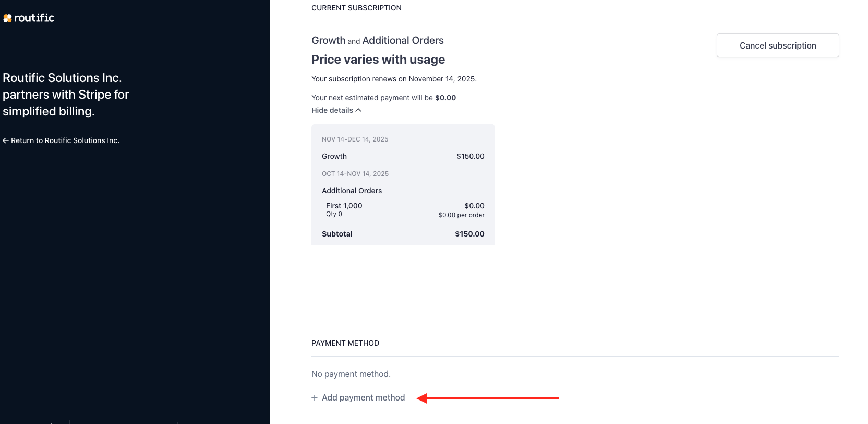Return to Routific Solutions Inc.
The image size is (868, 424).
[65, 140]
